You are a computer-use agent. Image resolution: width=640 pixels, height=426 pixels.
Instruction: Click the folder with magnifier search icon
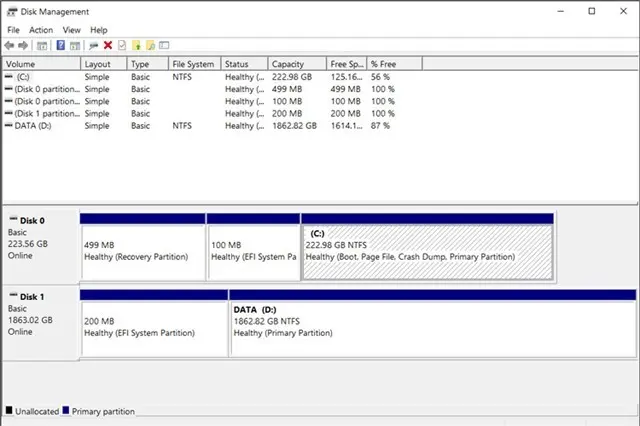point(151,45)
